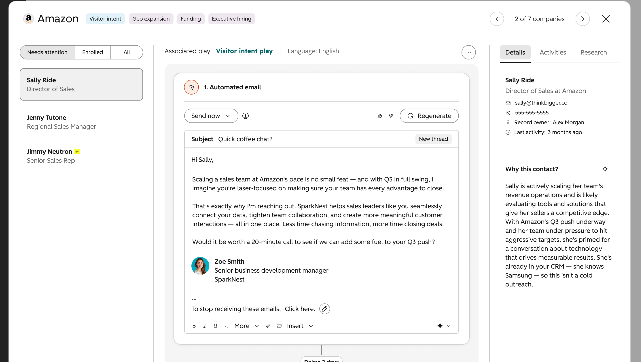The height and width of the screenshot is (362, 644).
Task: Click the yellow badge next to Jimmy Neutron
Action: click(77, 152)
